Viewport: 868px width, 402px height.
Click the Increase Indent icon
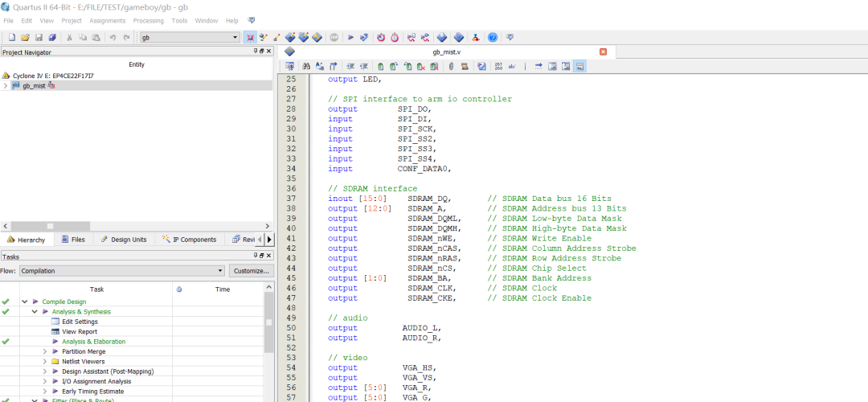(x=350, y=67)
